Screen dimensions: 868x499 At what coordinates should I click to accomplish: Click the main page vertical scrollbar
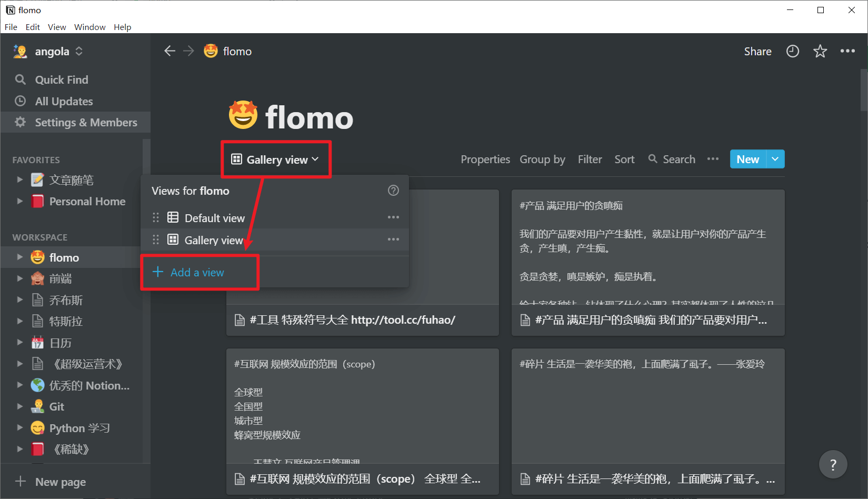click(864, 89)
